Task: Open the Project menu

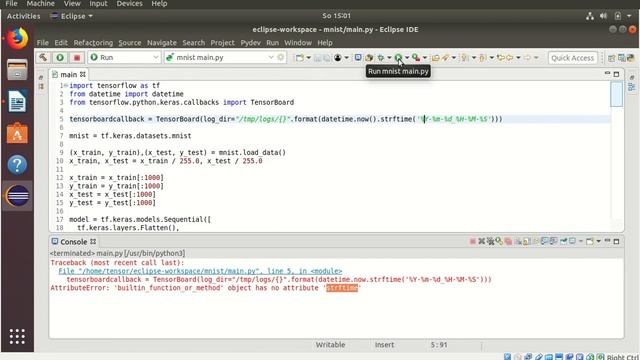Action: (x=222, y=42)
